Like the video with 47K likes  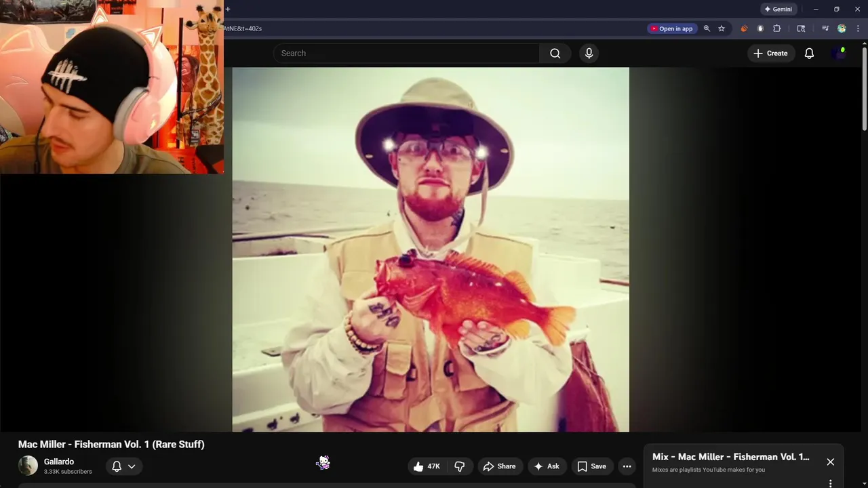point(427,466)
